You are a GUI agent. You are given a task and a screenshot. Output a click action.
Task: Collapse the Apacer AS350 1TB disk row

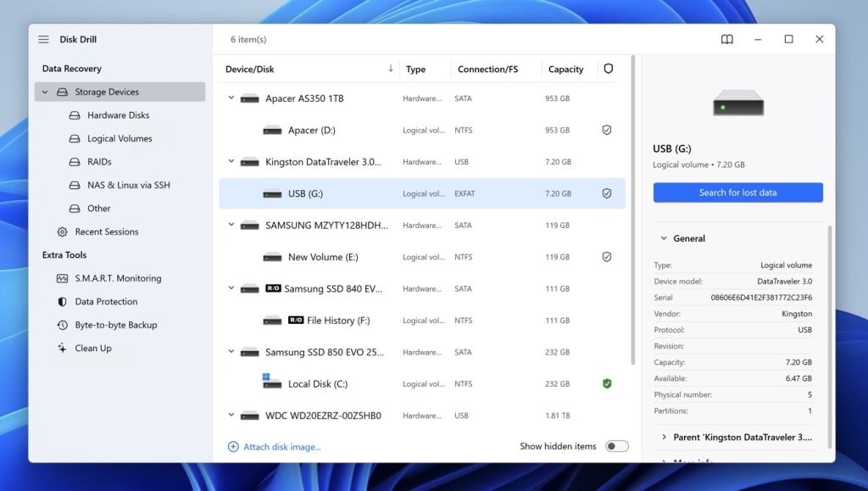[x=231, y=98]
